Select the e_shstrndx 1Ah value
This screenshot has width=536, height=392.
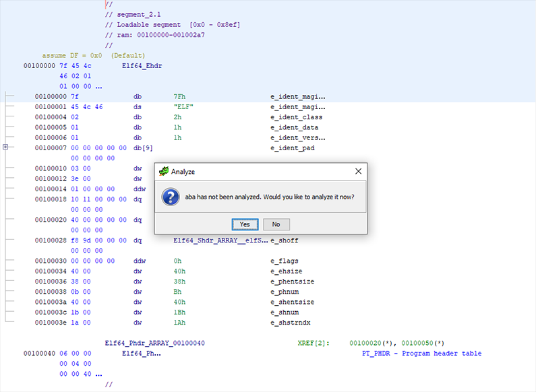tap(179, 323)
